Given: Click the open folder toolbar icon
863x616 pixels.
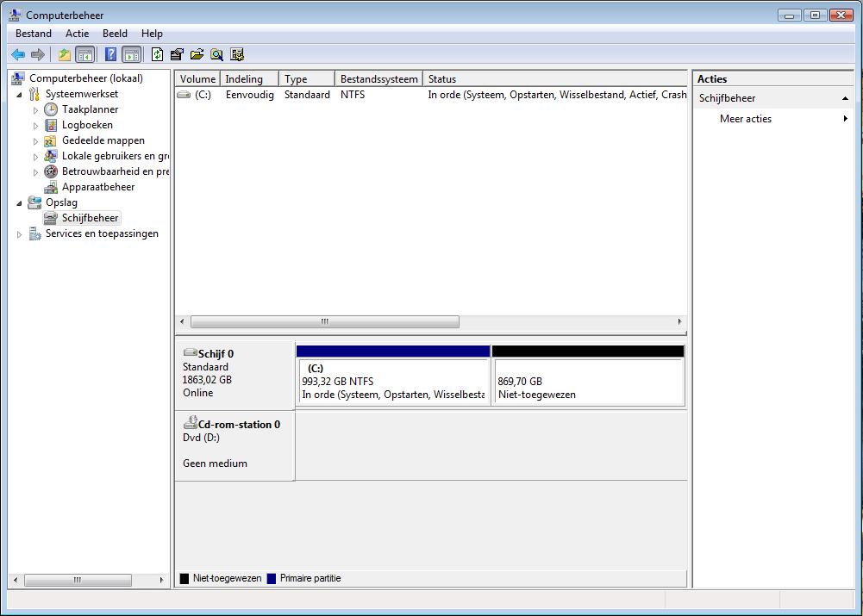Looking at the screenshot, I should point(197,55).
